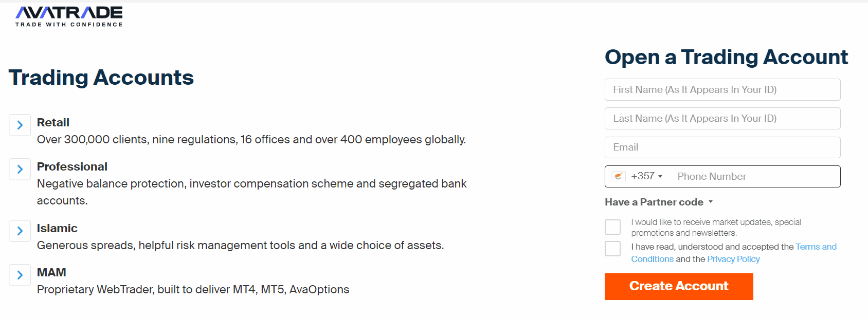This screenshot has width=868, height=319.
Task: Open the Privacy Policy link
Action: [733, 259]
